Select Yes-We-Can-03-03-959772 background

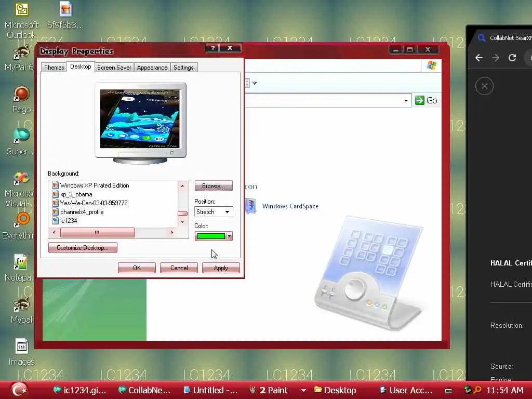point(94,203)
